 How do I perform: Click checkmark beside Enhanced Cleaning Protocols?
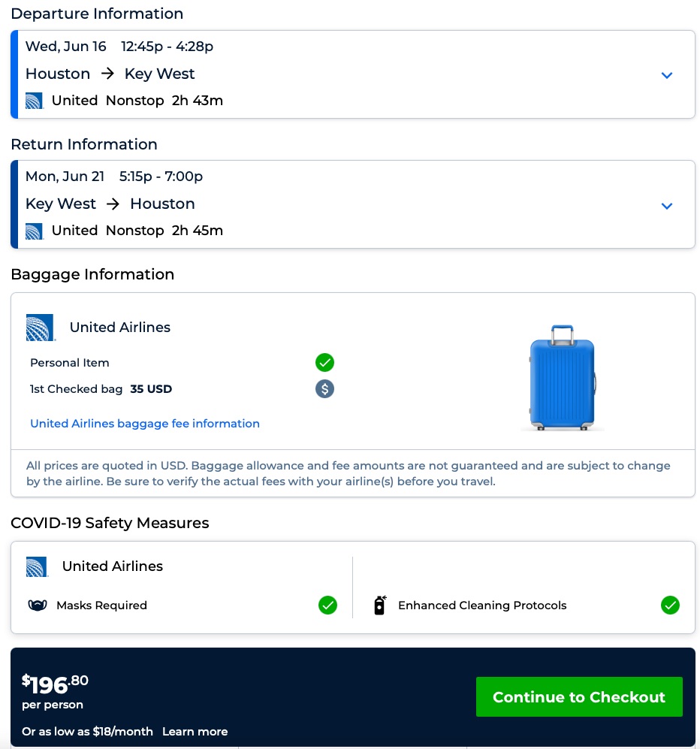(669, 606)
